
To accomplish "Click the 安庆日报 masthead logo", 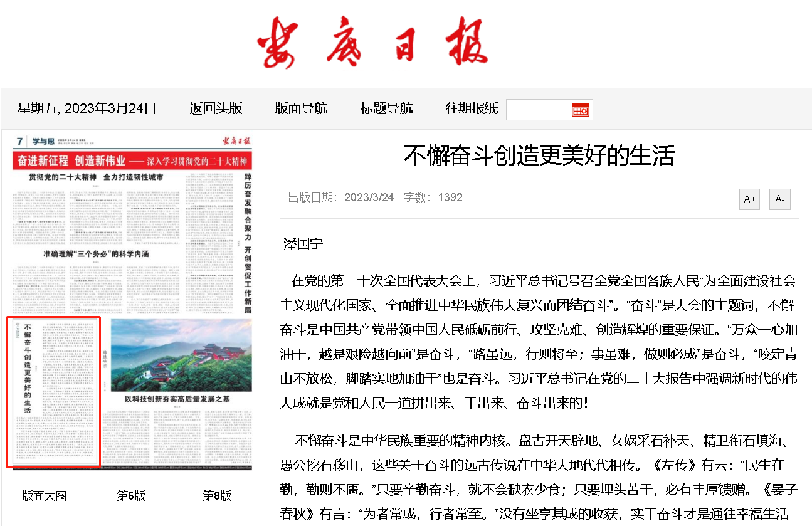I will (x=372, y=43).
